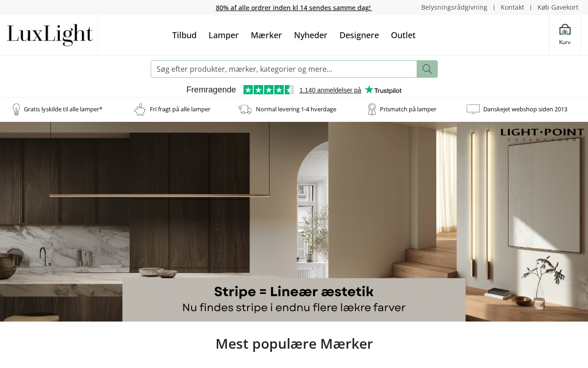
Task: Click the Trustpilot star logo
Action: pos(383,90)
